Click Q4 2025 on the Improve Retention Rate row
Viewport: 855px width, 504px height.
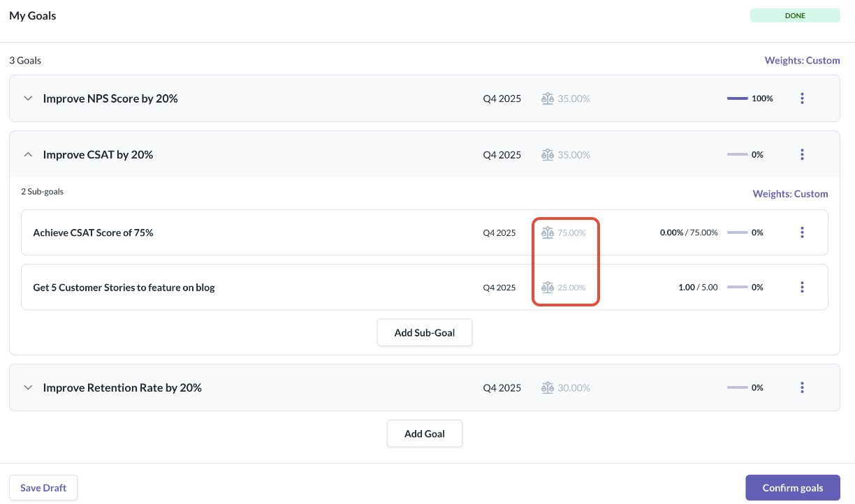click(x=502, y=387)
